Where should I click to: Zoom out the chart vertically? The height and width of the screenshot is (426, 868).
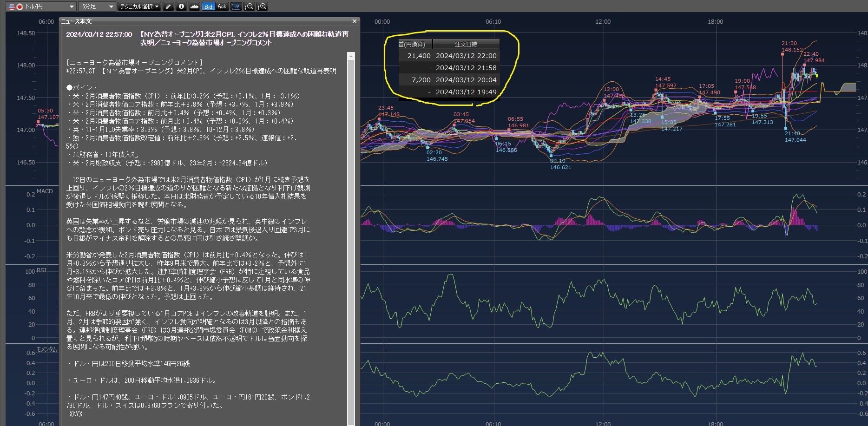tap(250, 7)
